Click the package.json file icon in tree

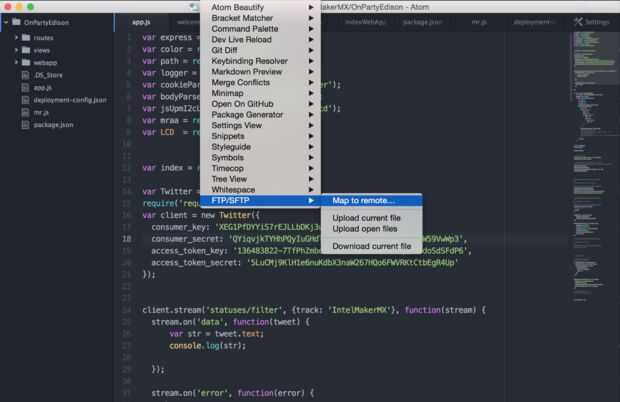pyautogui.click(x=26, y=125)
